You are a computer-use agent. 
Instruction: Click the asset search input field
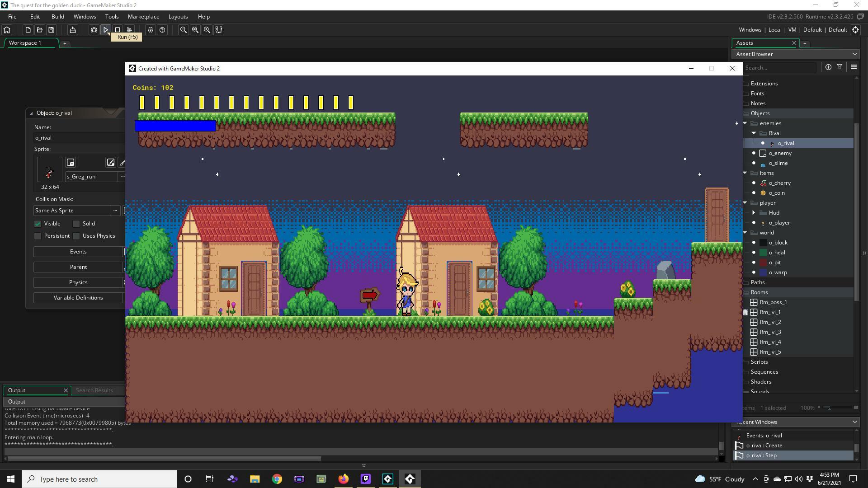coord(779,68)
